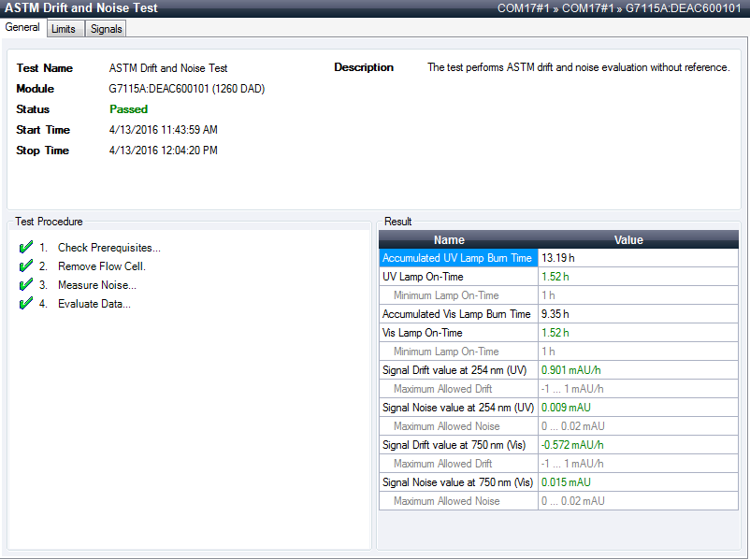Select the Check Prerequisites step text
The width and height of the screenshot is (750, 560).
108,248
